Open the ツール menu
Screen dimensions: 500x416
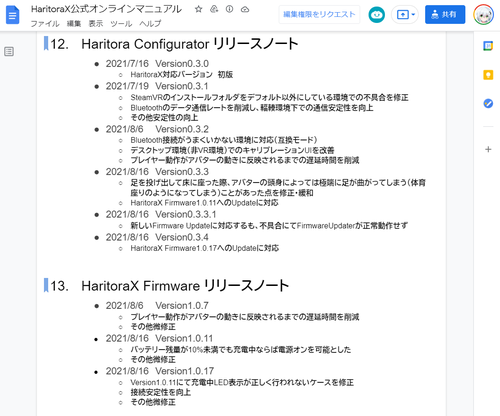121,24
